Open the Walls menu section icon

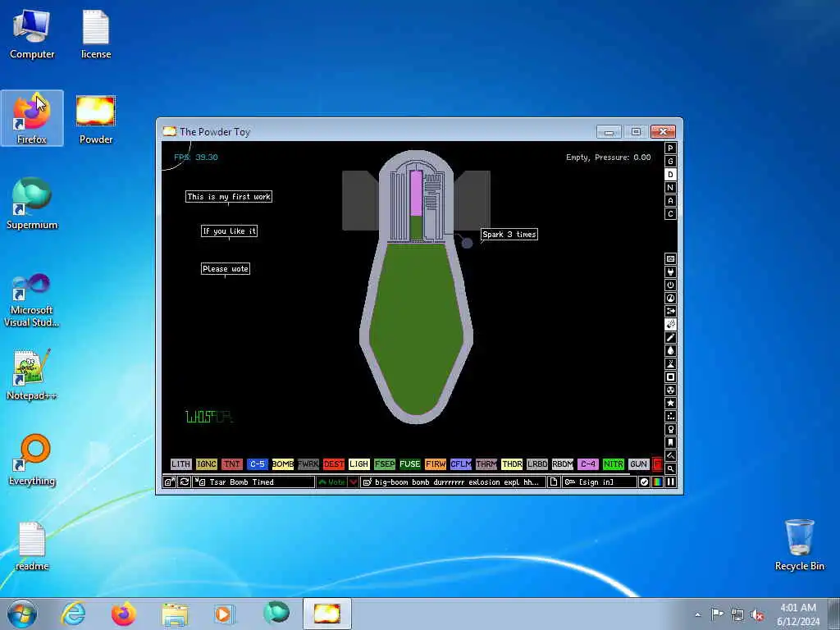pyautogui.click(x=670, y=258)
